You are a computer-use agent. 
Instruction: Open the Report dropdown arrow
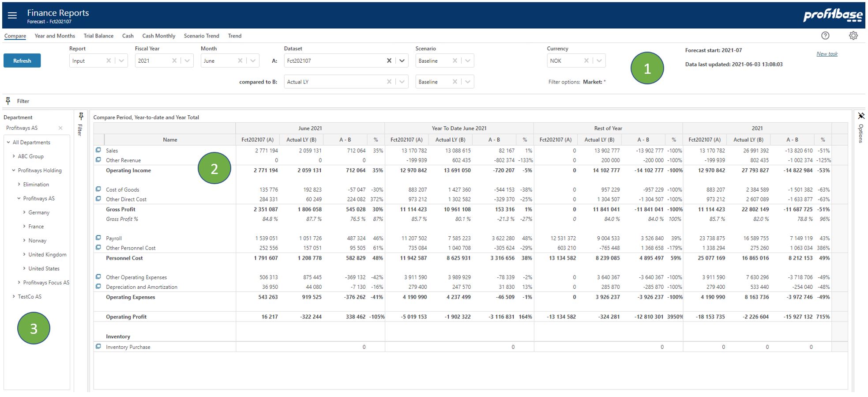point(121,60)
